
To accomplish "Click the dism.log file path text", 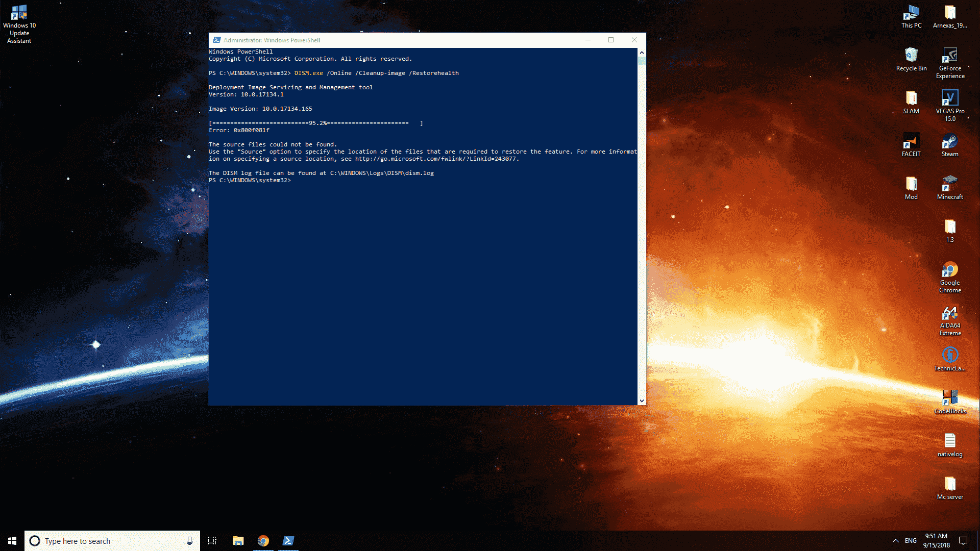I will [x=382, y=173].
